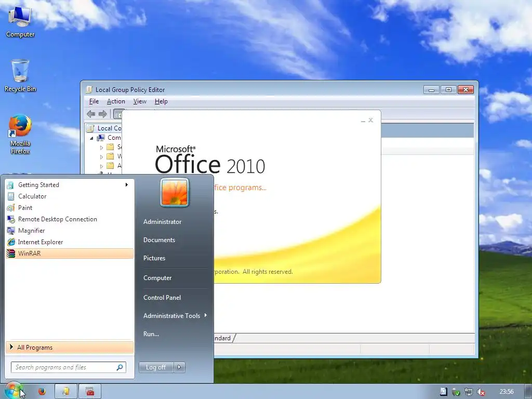Click the show/hide console tree toolbar icon
532x399 pixels.
click(118, 114)
